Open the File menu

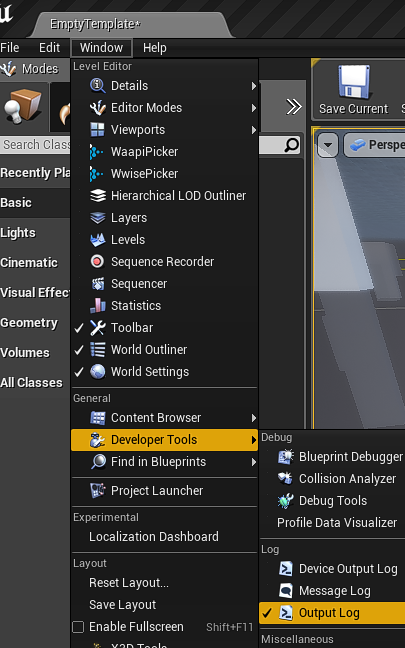[x=10, y=48]
